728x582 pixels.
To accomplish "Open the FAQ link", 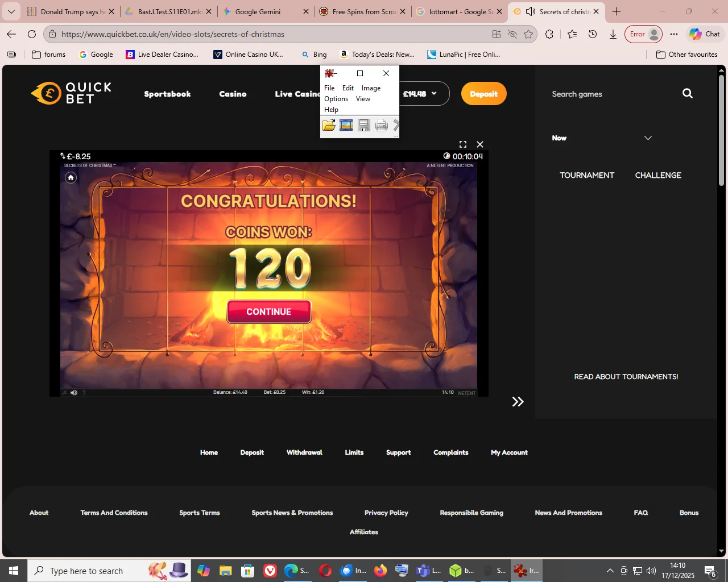I will [x=641, y=513].
